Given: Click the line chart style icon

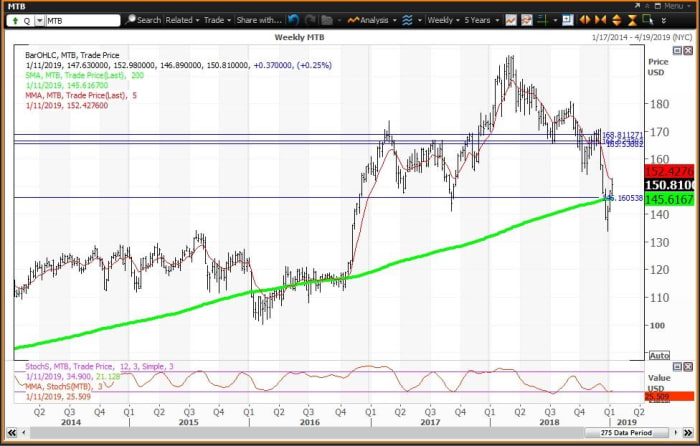Looking at the screenshot, I should pos(511,19).
